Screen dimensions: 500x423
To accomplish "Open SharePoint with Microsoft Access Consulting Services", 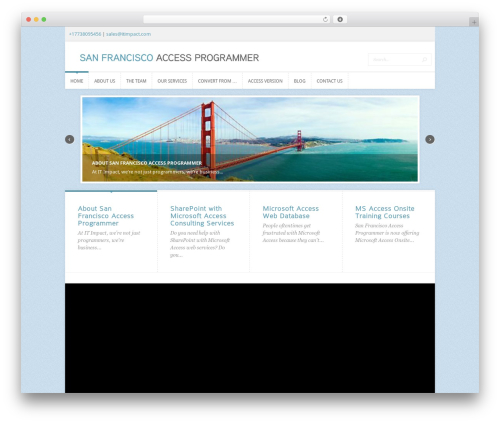I will (202, 216).
